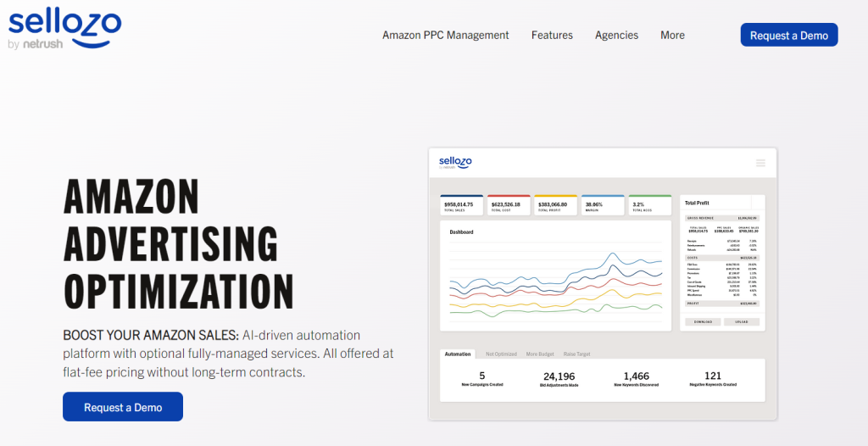Click the Total Profit panel heading
Viewport: 868px width, 446px height.
pyautogui.click(x=697, y=203)
